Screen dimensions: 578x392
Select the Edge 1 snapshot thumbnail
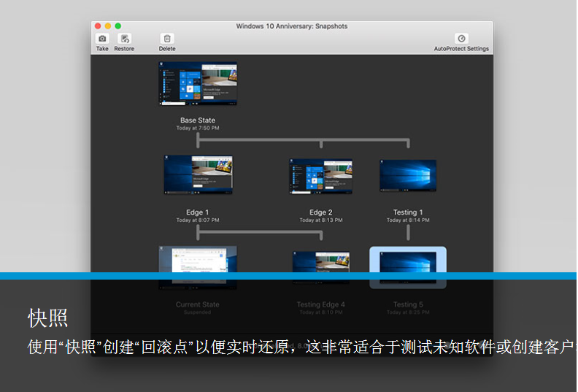(x=198, y=175)
